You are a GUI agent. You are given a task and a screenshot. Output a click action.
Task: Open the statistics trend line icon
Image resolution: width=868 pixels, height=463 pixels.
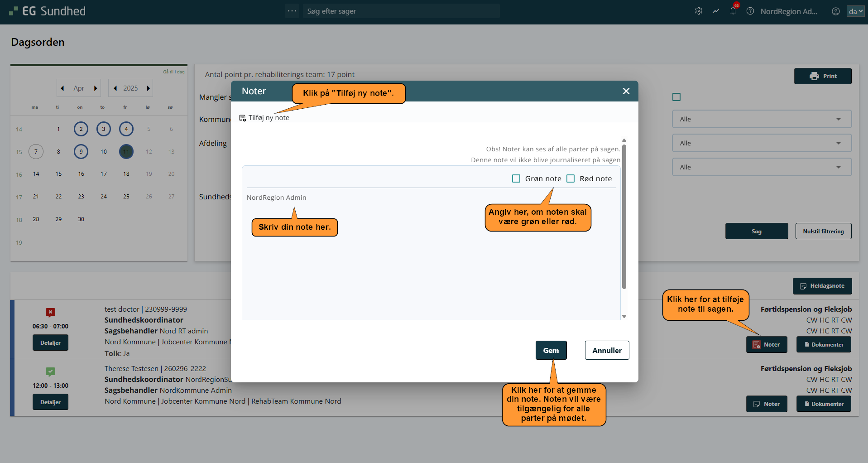pyautogui.click(x=716, y=11)
